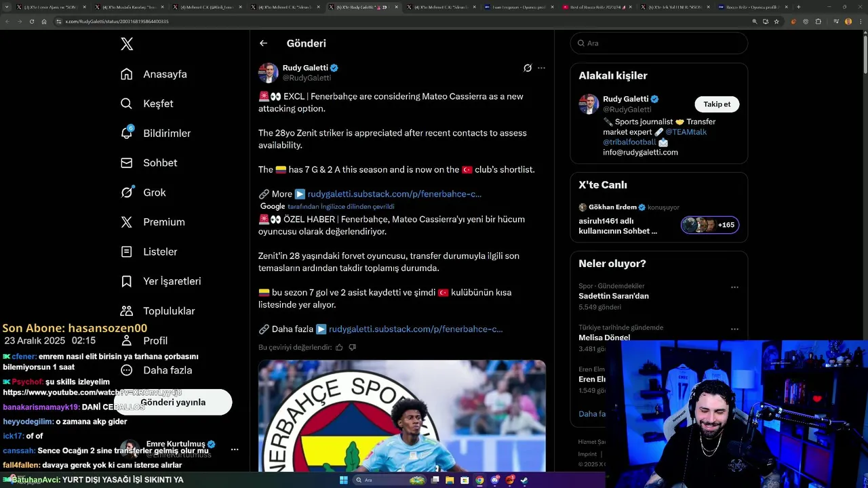Click Emre Kurtulmuş account name
Screen dimensions: 868x488
[x=176, y=444]
